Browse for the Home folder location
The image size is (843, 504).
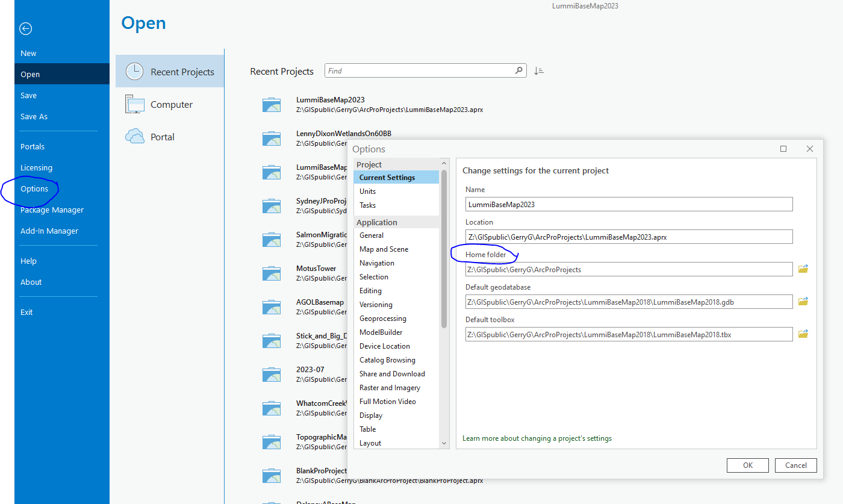pyautogui.click(x=803, y=269)
